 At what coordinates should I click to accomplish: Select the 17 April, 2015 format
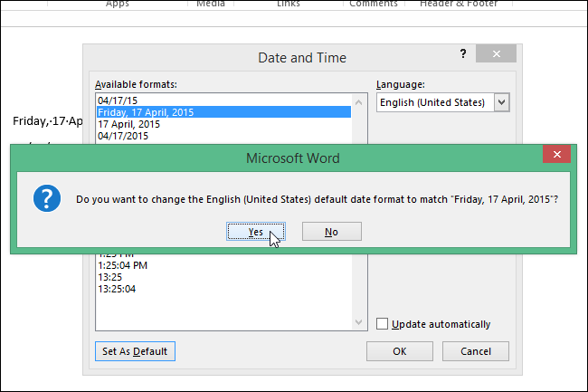pyautogui.click(x=223, y=124)
